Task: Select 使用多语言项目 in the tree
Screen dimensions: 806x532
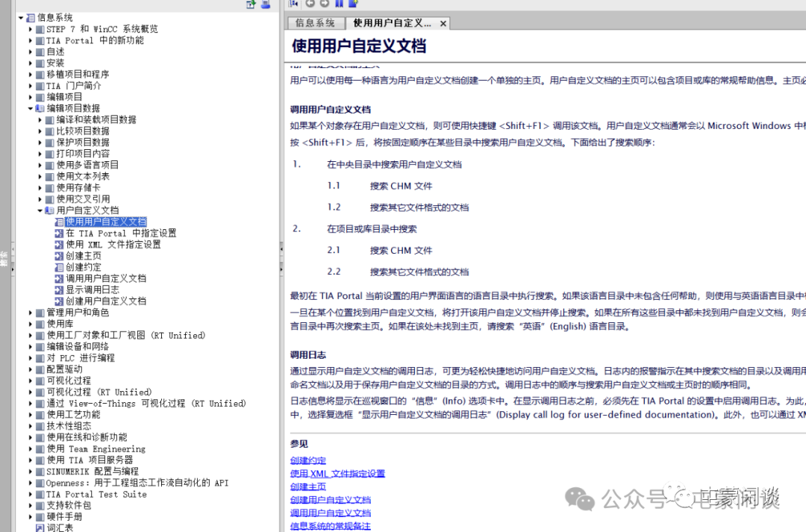Action: pos(87,165)
